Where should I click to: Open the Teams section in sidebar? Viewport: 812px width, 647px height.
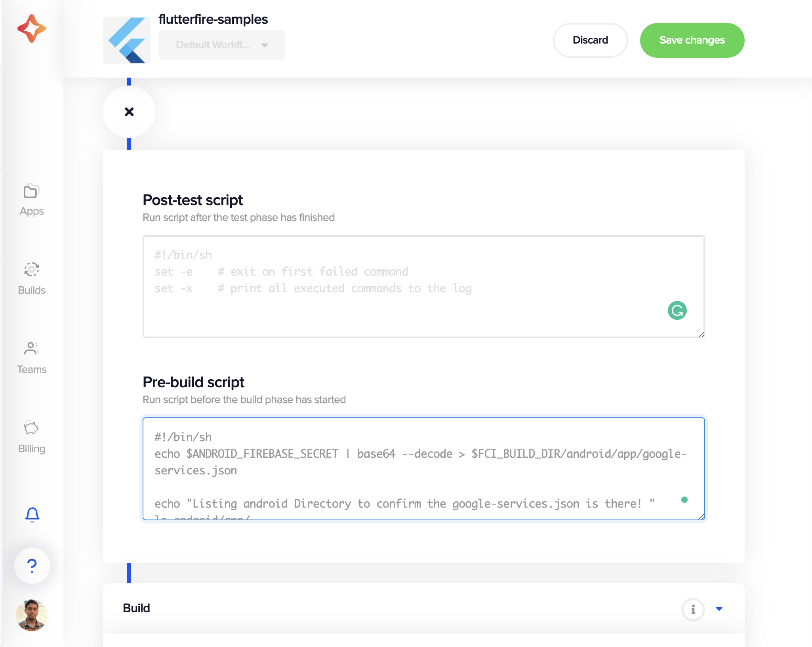tap(31, 356)
